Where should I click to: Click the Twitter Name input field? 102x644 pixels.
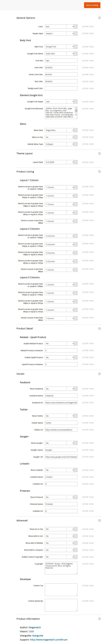point(61,423)
